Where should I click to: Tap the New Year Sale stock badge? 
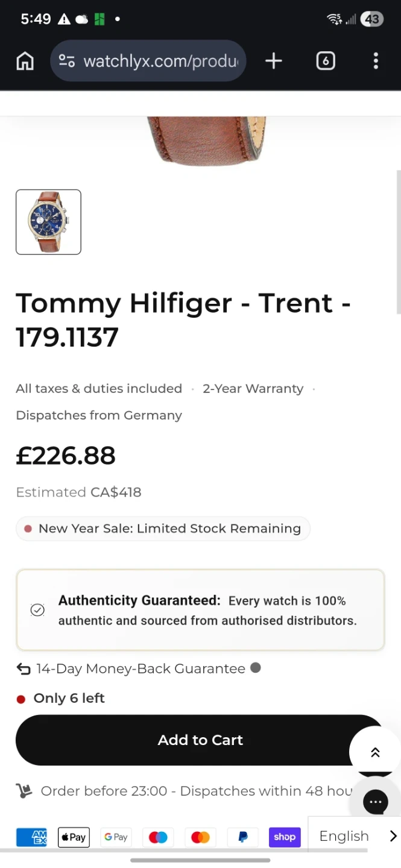click(163, 529)
